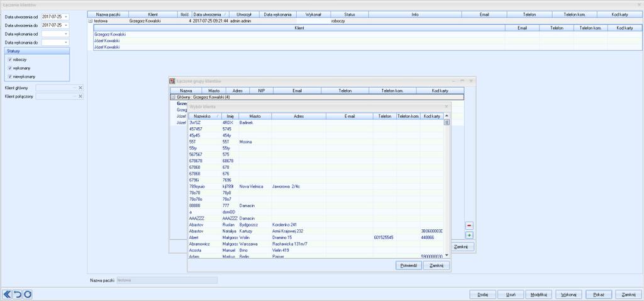Select the 88888 Damacin row
Image resolution: width=644 pixels, height=301 pixels.
point(316,206)
